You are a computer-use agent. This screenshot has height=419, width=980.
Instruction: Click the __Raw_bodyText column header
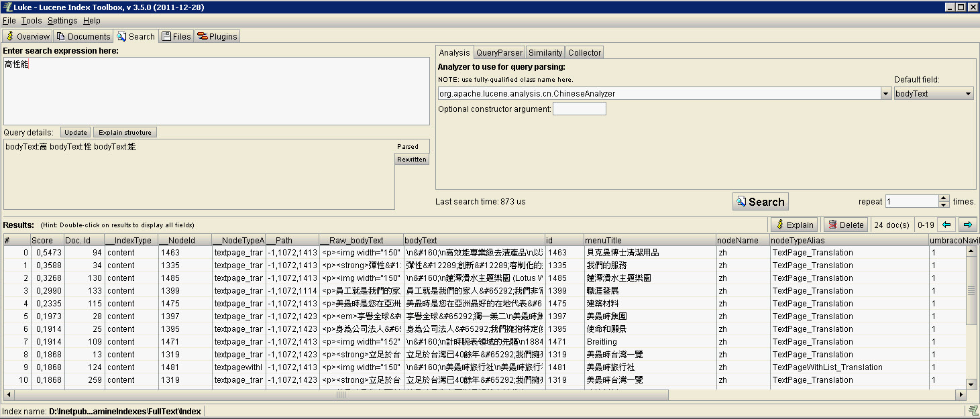point(361,240)
